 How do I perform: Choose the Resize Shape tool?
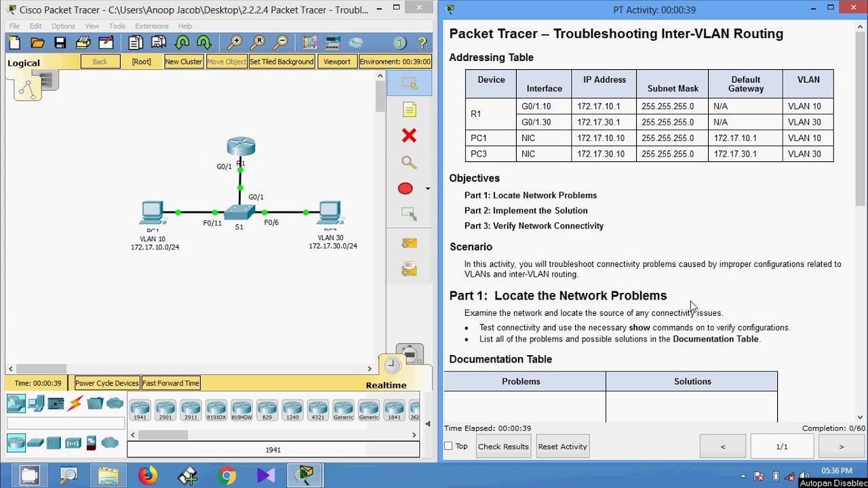[x=409, y=214]
